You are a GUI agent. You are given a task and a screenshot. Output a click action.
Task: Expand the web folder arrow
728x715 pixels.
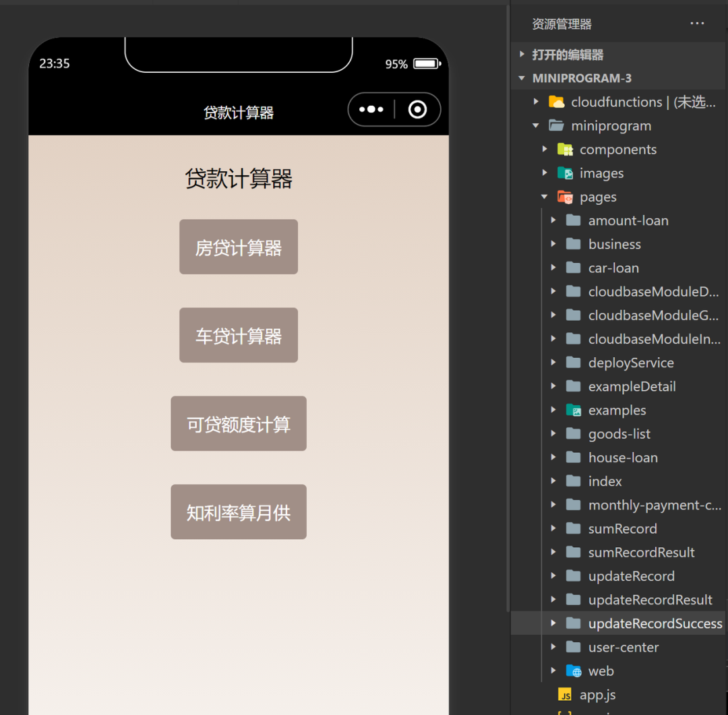(553, 671)
